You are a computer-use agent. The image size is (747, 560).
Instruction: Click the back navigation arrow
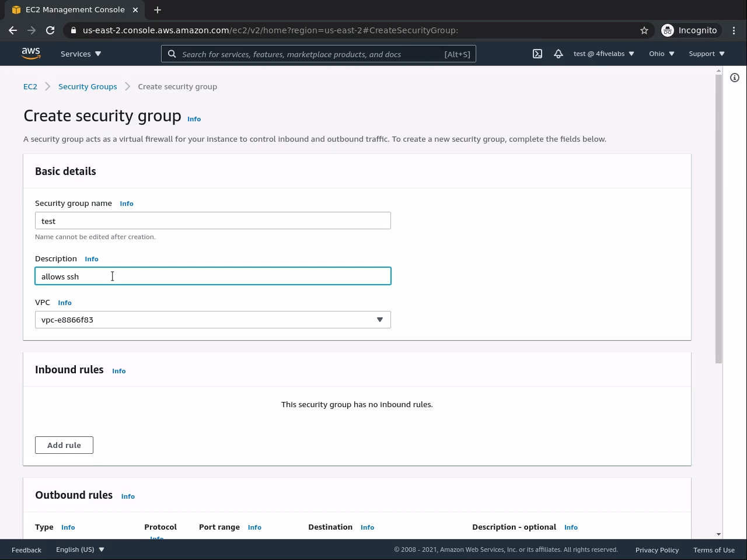click(x=13, y=30)
